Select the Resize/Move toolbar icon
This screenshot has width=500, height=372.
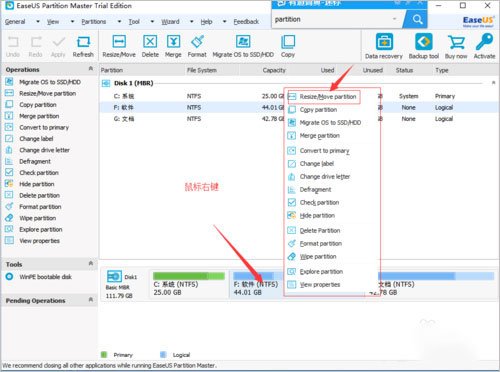coord(119,46)
